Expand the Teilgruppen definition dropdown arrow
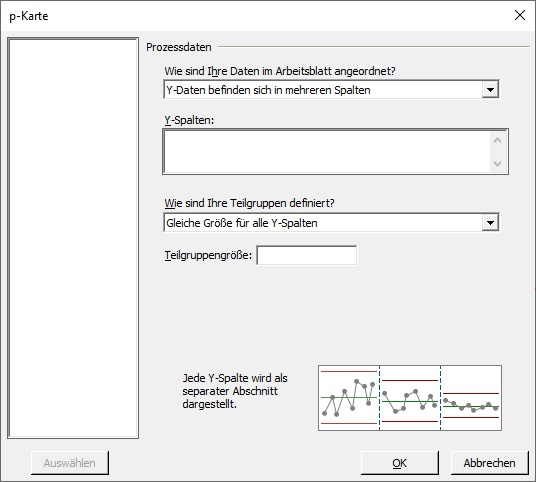Viewport: 536px width, 482px height. point(490,223)
